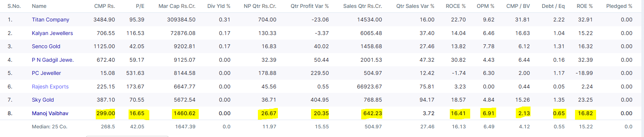Click the Pledged % column header
Screen dimensions: 644x137
point(619,6)
